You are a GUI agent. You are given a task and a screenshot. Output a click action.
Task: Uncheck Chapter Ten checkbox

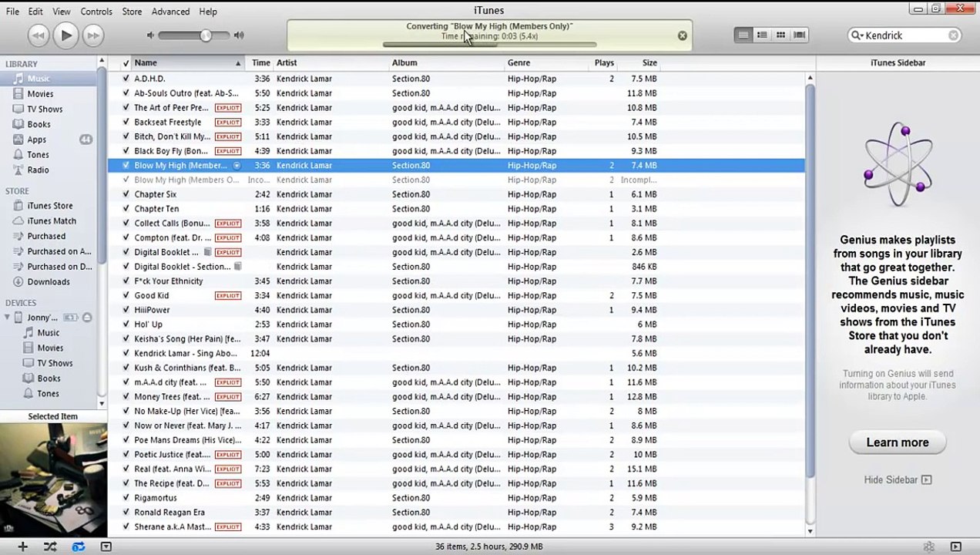click(x=126, y=209)
